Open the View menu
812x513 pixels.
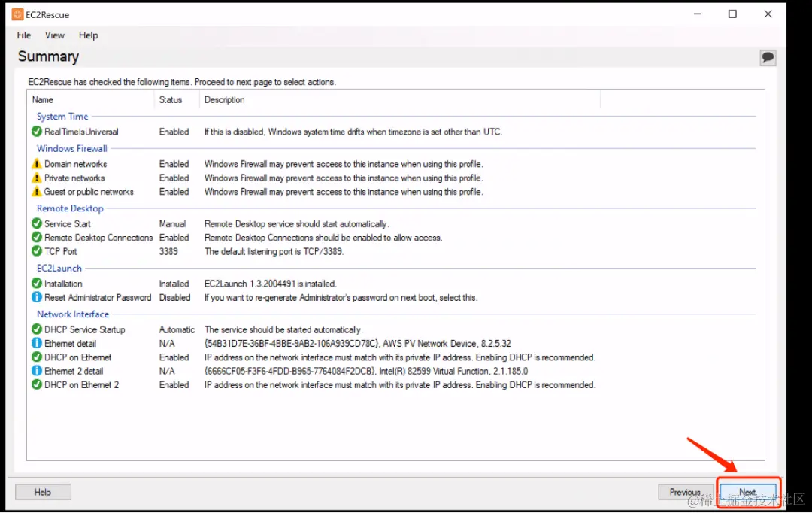point(54,35)
